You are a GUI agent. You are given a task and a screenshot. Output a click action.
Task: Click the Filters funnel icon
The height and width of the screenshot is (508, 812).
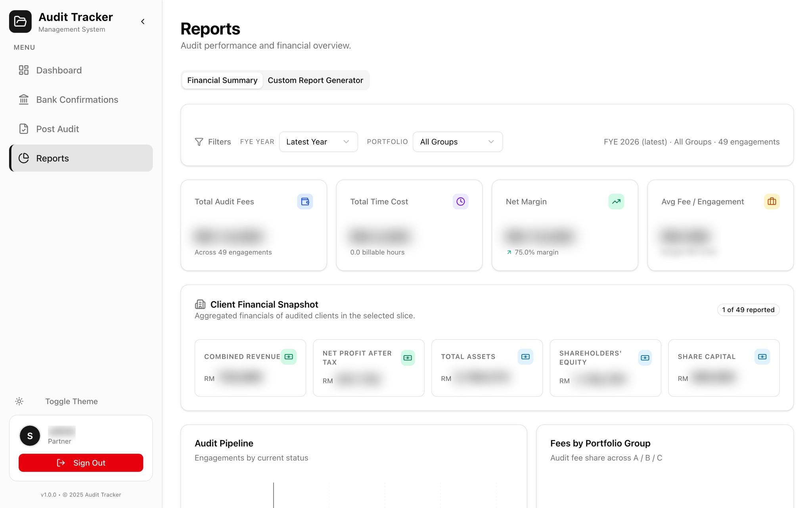tap(199, 142)
